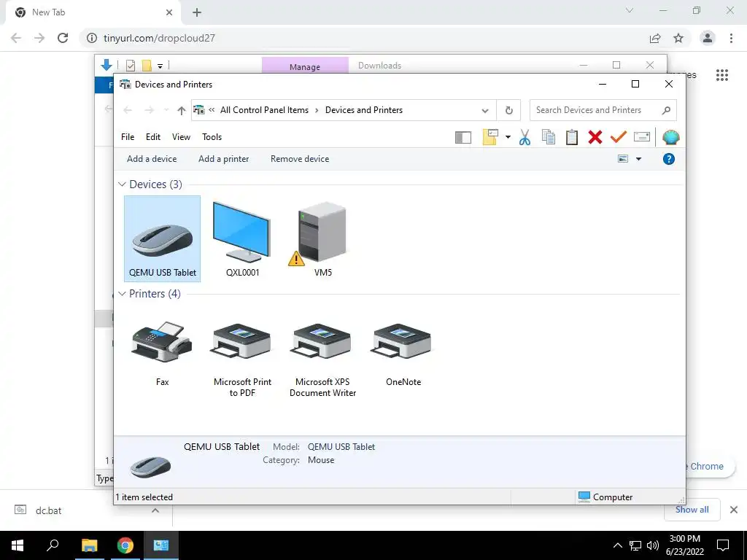Close the downloads bar
Image resolution: width=747 pixels, height=560 pixels.
734,510
